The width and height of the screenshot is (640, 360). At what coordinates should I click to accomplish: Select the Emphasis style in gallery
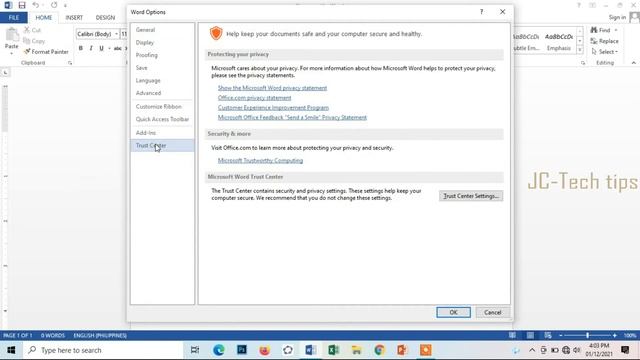tap(559, 42)
